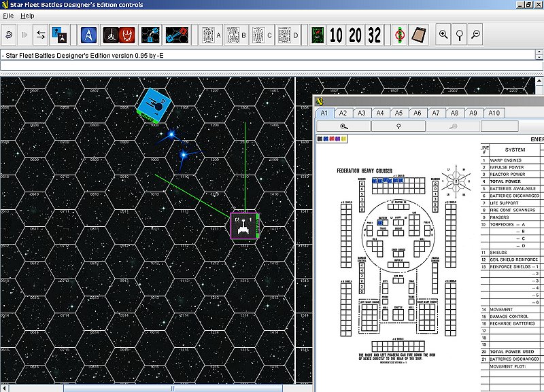544x392 pixels.
Task: Click the chat log up arrow
Action: click(x=539, y=52)
